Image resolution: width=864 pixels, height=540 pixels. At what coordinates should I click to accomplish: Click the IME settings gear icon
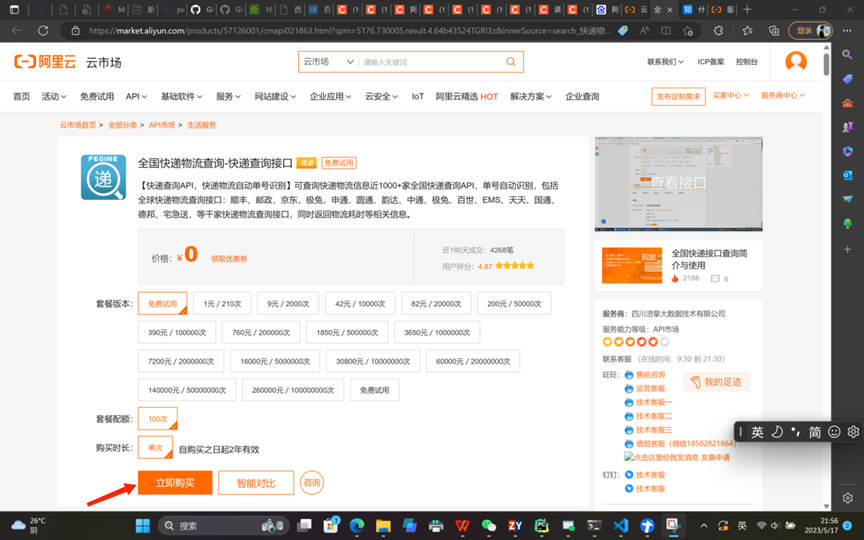[853, 431]
